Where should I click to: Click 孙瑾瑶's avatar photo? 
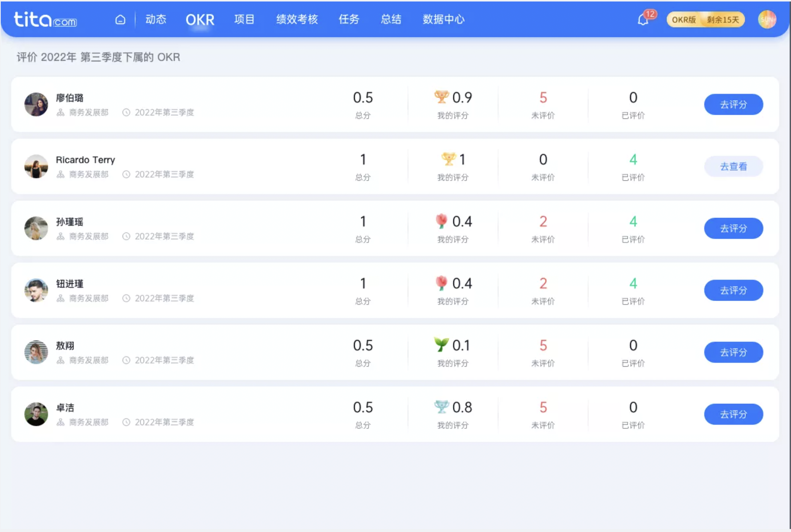pyautogui.click(x=36, y=228)
